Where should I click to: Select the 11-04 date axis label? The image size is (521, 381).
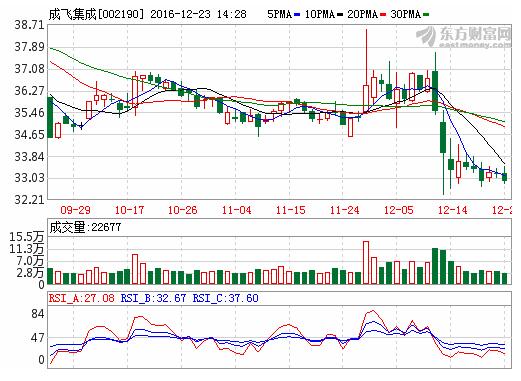tap(237, 210)
